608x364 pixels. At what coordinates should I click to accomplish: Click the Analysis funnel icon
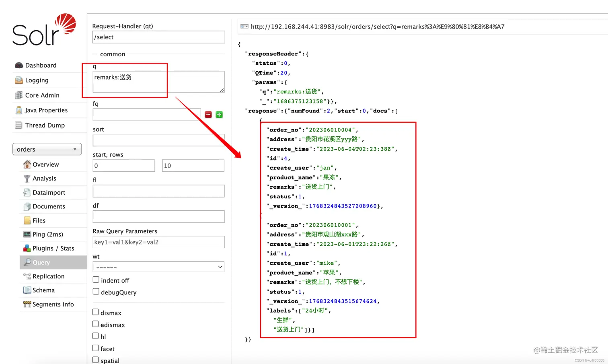click(x=27, y=179)
